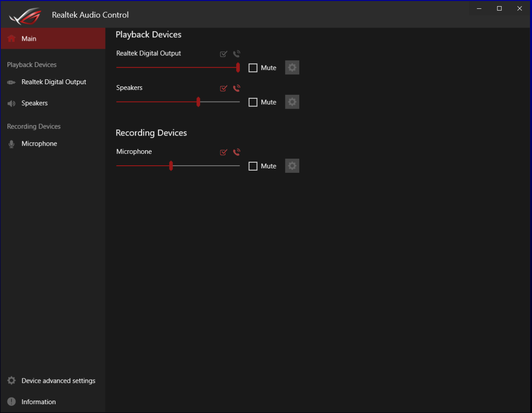Viewport: 532px width, 413px height.
Task: Open gear settings for Realtek Digital Output
Action: 292,68
